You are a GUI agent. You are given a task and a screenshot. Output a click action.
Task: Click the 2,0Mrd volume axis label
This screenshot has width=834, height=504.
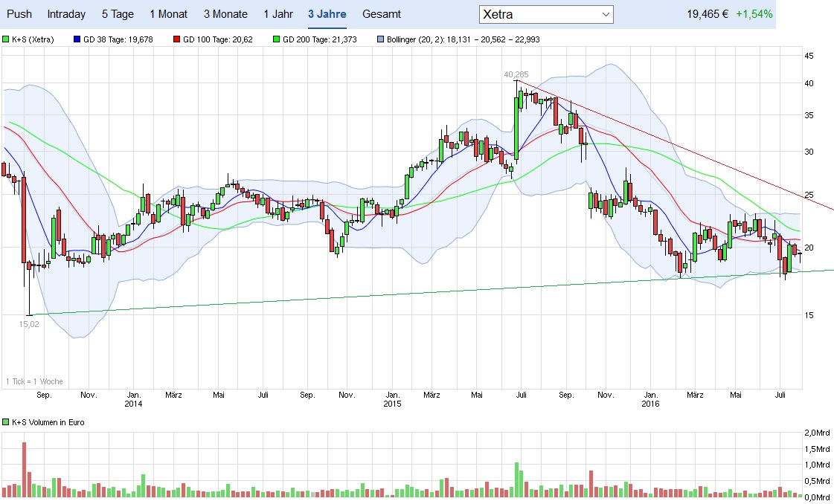tap(818, 433)
